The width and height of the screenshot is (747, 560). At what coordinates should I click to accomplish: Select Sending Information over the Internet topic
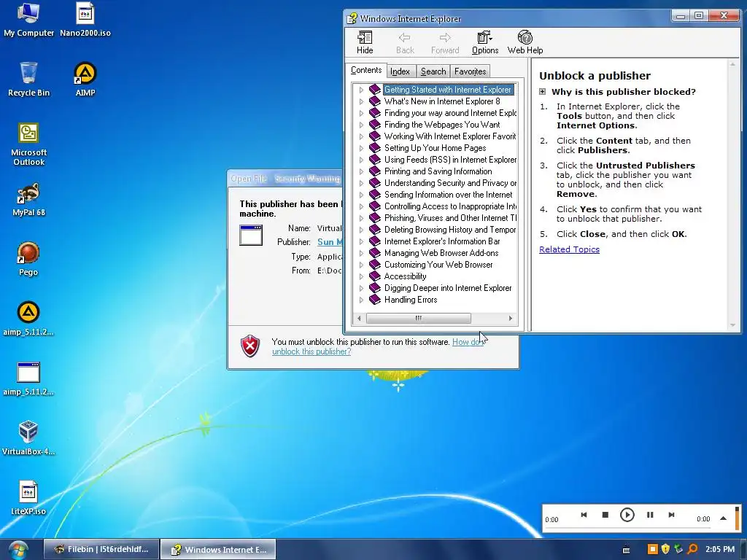tap(449, 195)
